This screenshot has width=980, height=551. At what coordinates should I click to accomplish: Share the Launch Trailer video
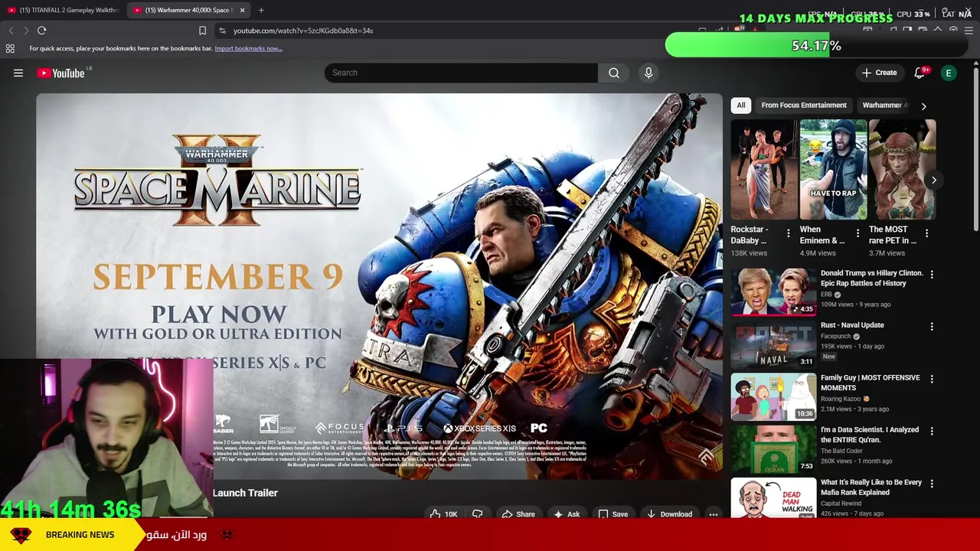click(518, 514)
